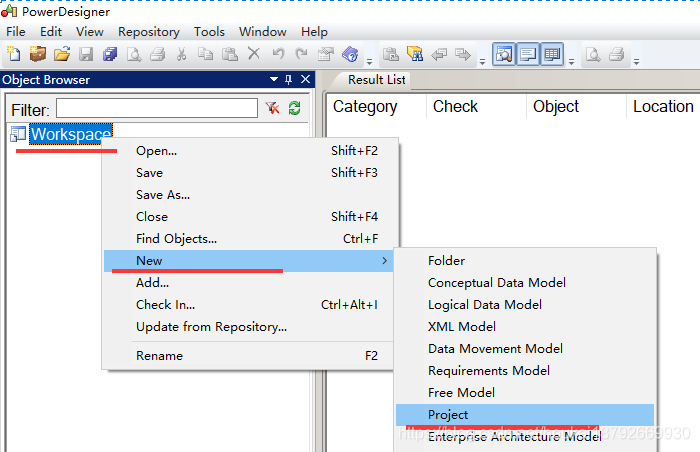Toggle the Result List view icon
This screenshot has width=700, height=452.
[x=552, y=54]
